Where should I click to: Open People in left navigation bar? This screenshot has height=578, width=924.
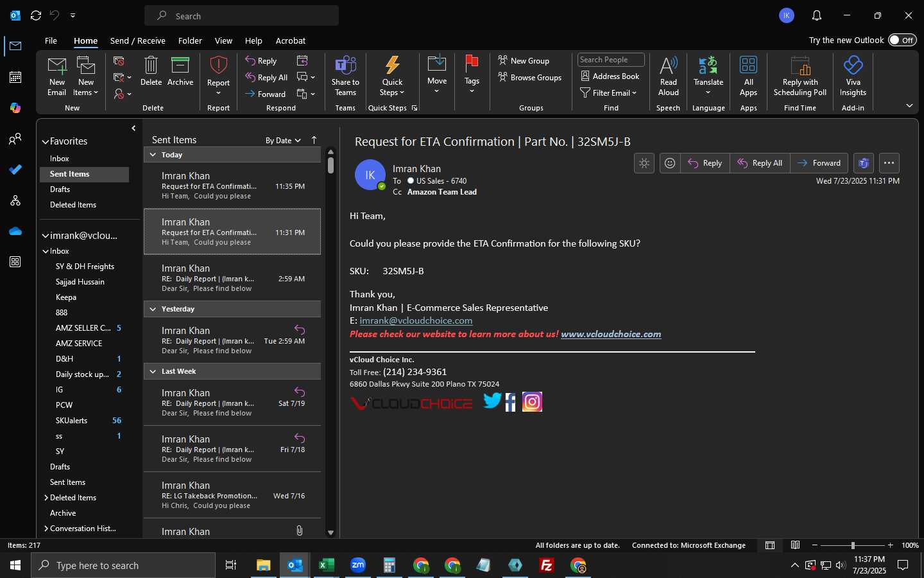point(15,139)
